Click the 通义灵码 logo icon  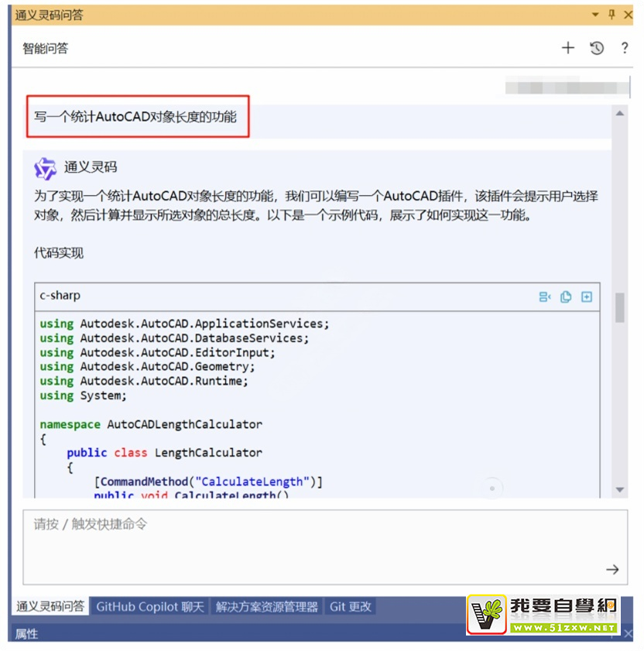45,167
